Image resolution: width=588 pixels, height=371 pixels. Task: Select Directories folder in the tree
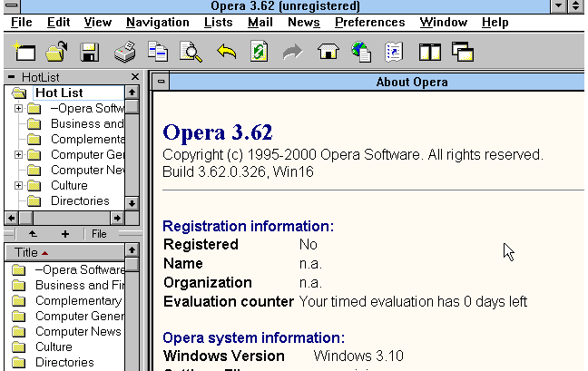pos(80,200)
